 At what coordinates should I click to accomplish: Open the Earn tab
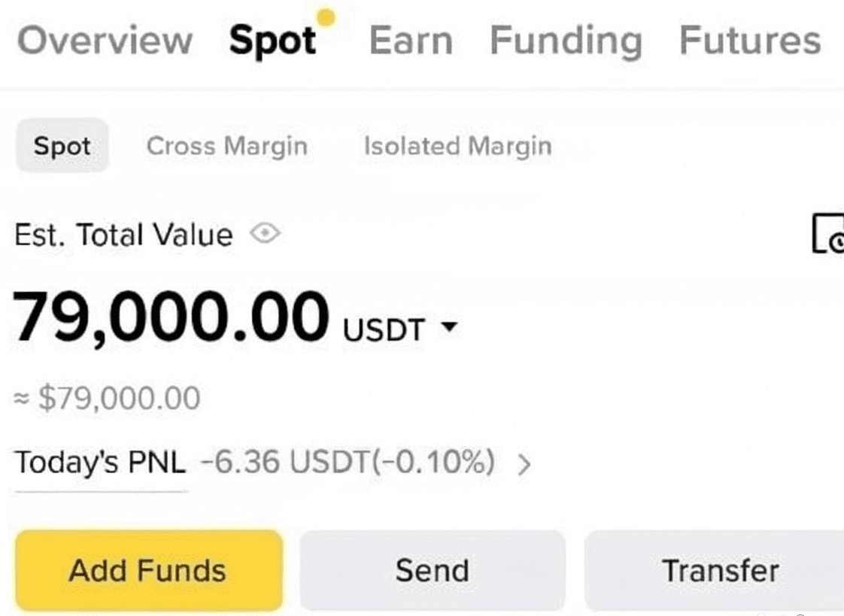tap(411, 41)
